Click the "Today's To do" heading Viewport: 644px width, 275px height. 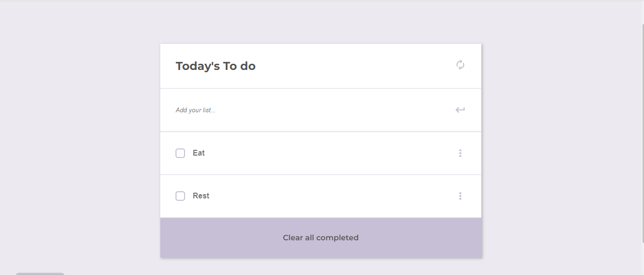[x=215, y=66]
